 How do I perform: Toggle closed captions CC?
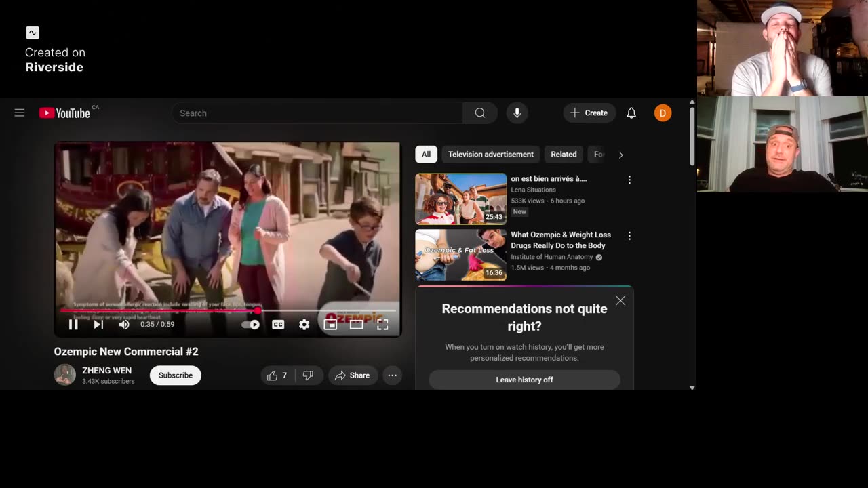278,325
